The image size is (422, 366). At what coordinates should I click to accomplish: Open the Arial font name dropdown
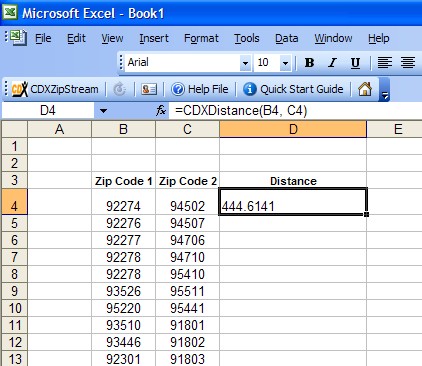245,63
